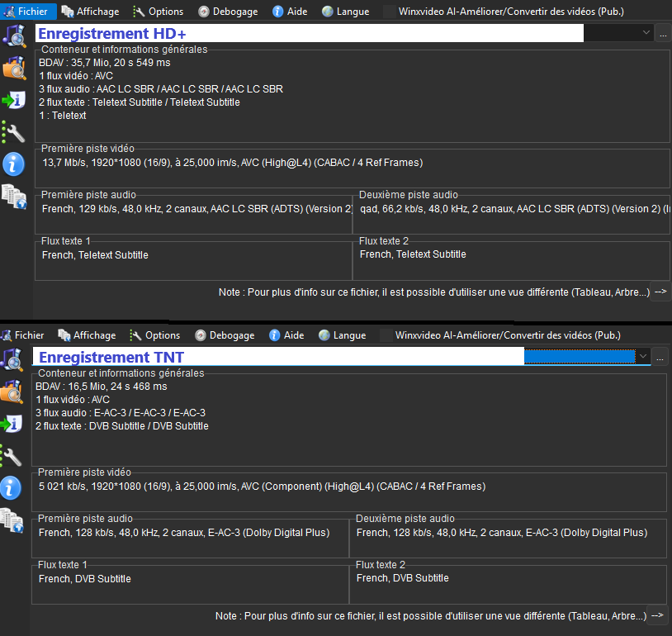This screenshot has height=636, width=672.
Task: Click view sheets icon in TNT window sidebar
Action: click(12, 520)
